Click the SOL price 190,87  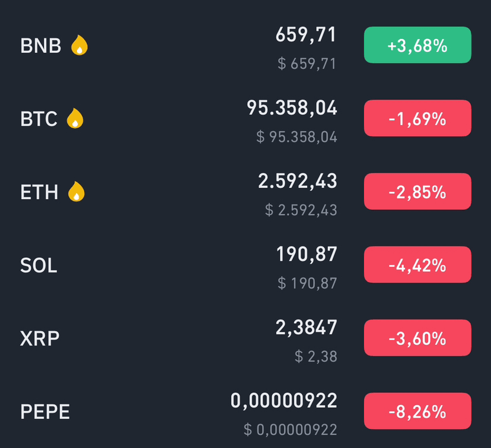pyautogui.click(x=306, y=254)
